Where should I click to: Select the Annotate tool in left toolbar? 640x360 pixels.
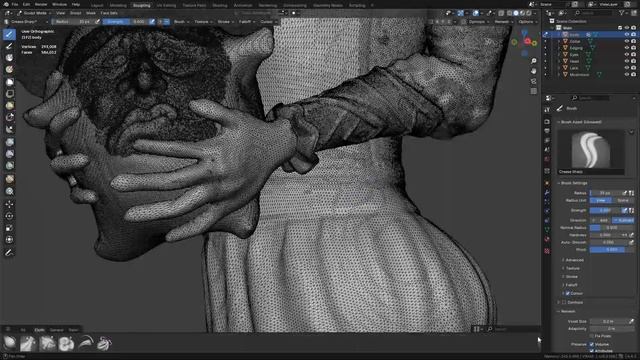[9, 253]
